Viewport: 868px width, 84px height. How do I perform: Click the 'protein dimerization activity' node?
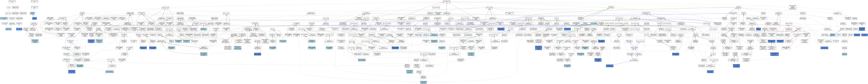pos(4,18)
